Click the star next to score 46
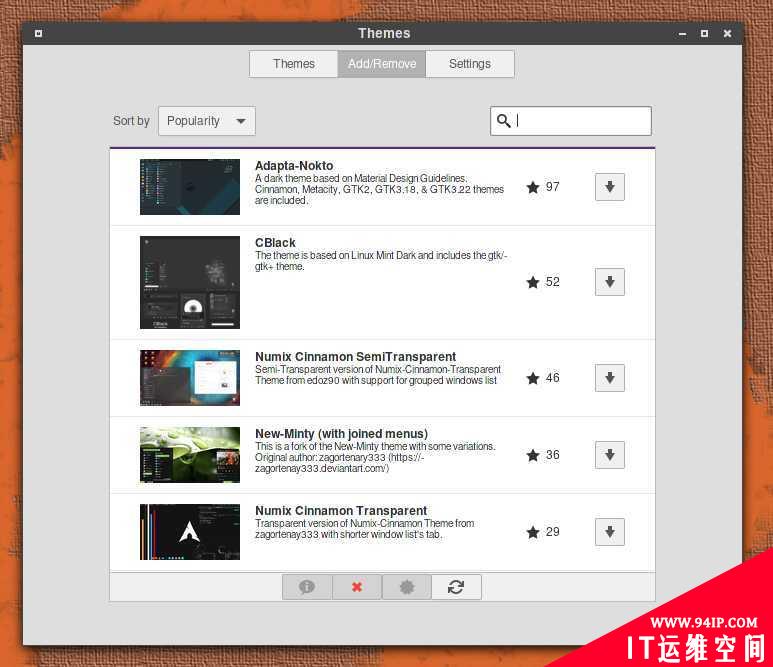The image size is (773, 667). point(533,378)
